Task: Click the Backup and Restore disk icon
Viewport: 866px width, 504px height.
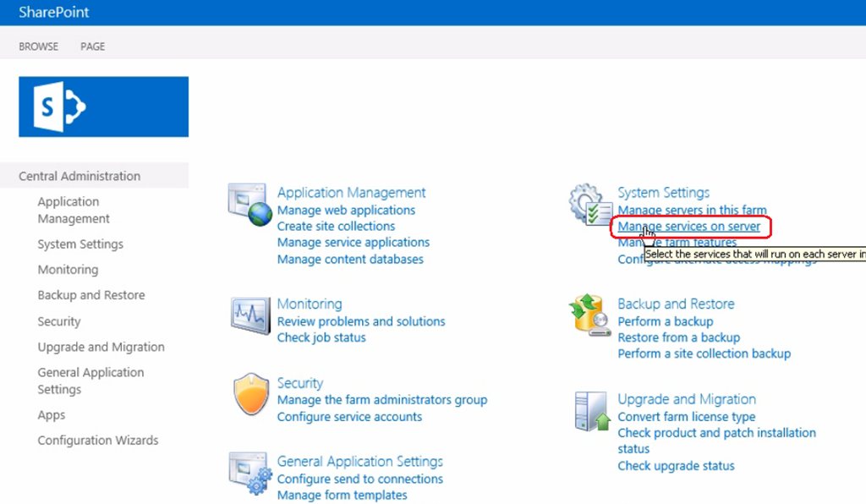Action: (589, 315)
